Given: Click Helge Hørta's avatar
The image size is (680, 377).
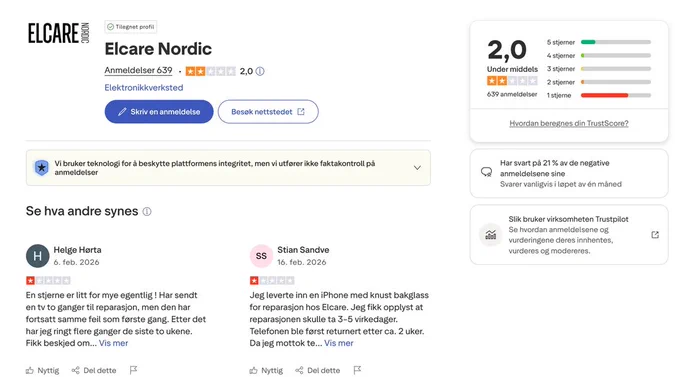Looking at the screenshot, I should click(x=37, y=256).
